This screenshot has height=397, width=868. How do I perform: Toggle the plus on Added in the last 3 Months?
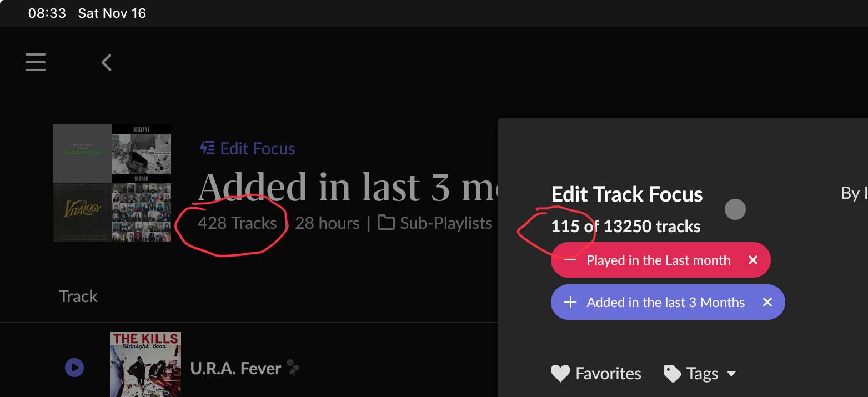point(570,302)
